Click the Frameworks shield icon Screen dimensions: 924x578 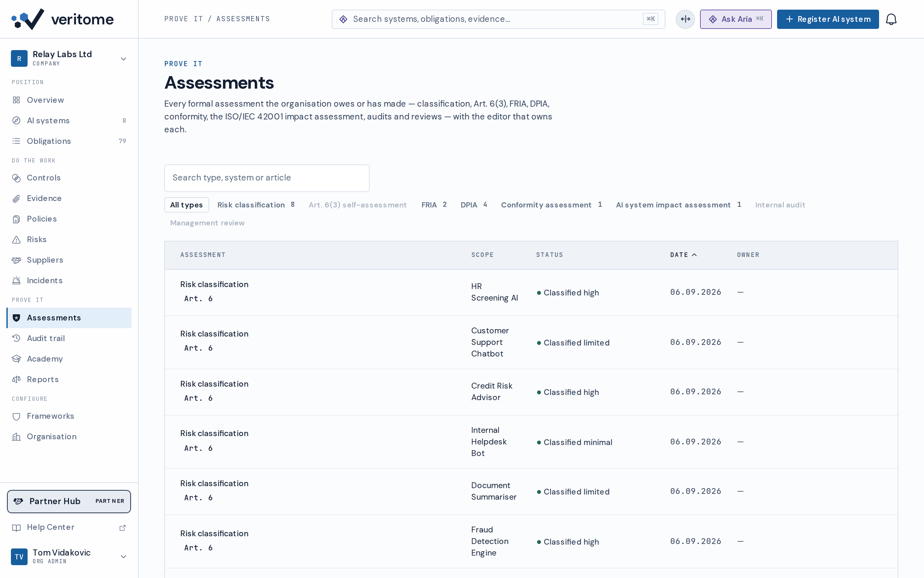tap(16, 416)
